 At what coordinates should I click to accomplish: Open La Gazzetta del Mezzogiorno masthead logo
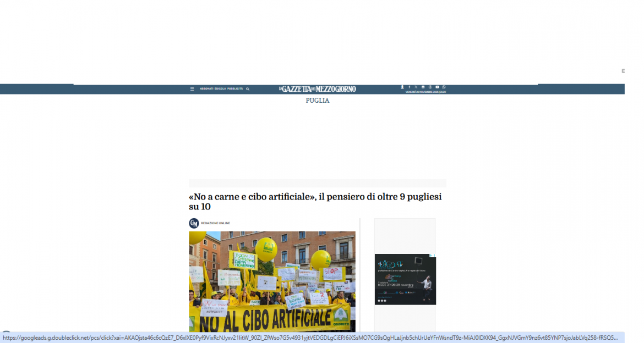pos(317,88)
